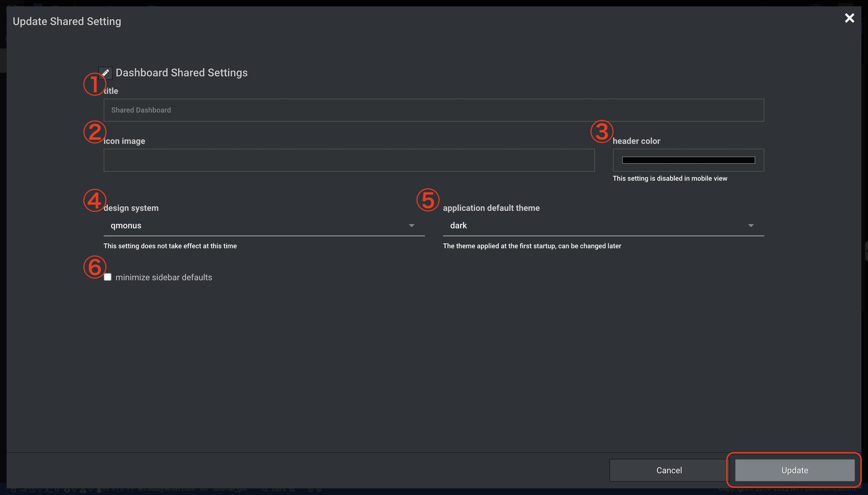Click the icon image input field
The width and height of the screenshot is (868, 495).
349,160
